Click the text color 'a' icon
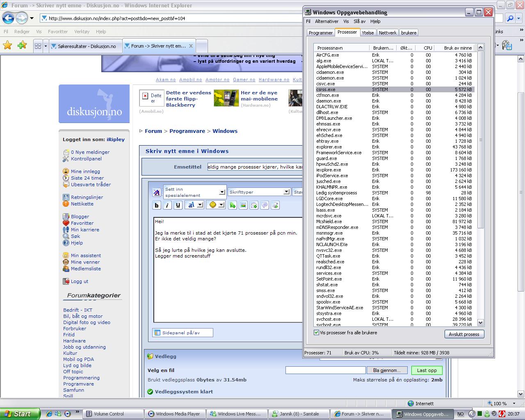The width and height of the screenshot is (525, 420). pyautogui.click(x=191, y=205)
